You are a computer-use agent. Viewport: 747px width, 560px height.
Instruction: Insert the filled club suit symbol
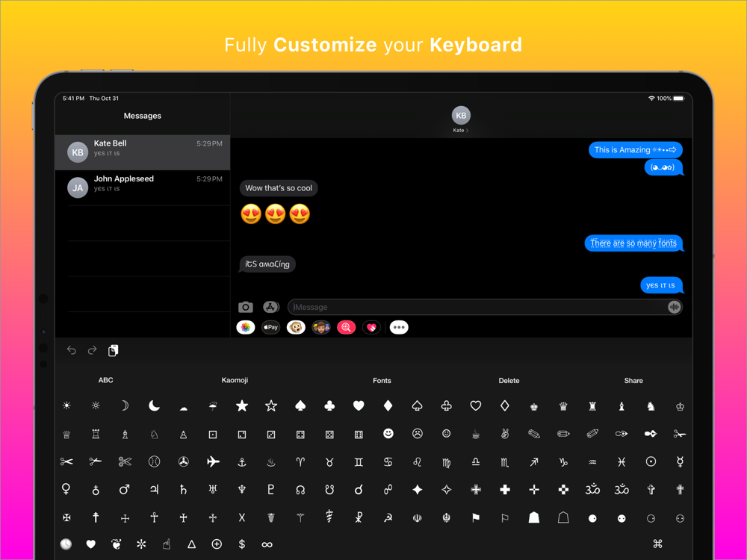329,405
